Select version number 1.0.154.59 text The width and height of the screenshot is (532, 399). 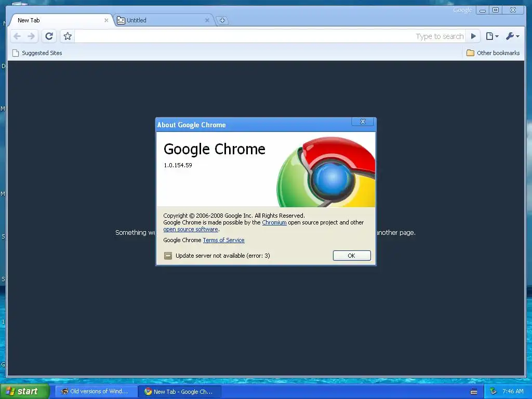[x=178, y=165]
